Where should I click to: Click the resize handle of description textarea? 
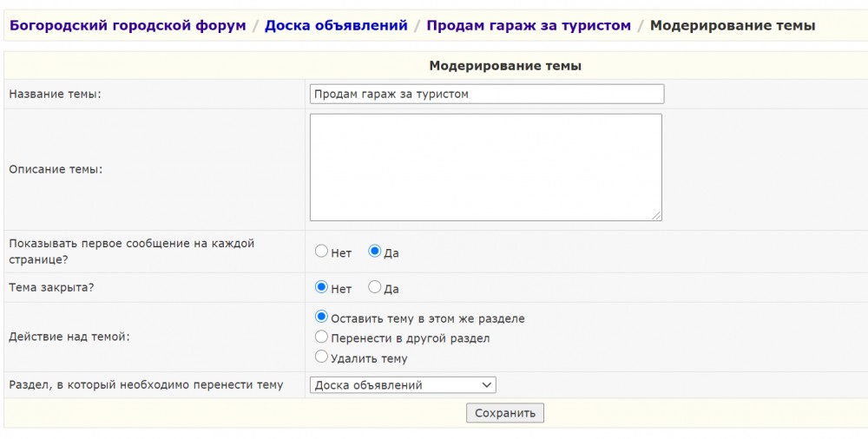[x=656, y=215]
